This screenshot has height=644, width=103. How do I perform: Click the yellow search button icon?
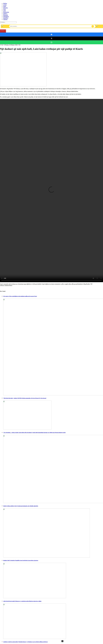click(x=93, y=26)
